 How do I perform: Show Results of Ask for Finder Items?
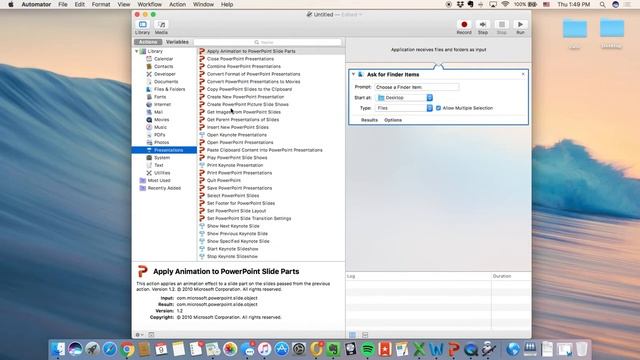tap(369, 120)
